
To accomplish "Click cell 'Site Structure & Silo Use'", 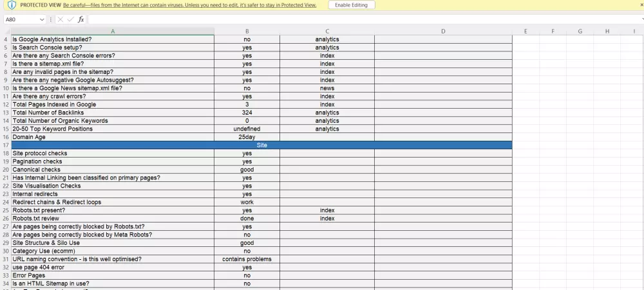I will [x=113, y=243].
